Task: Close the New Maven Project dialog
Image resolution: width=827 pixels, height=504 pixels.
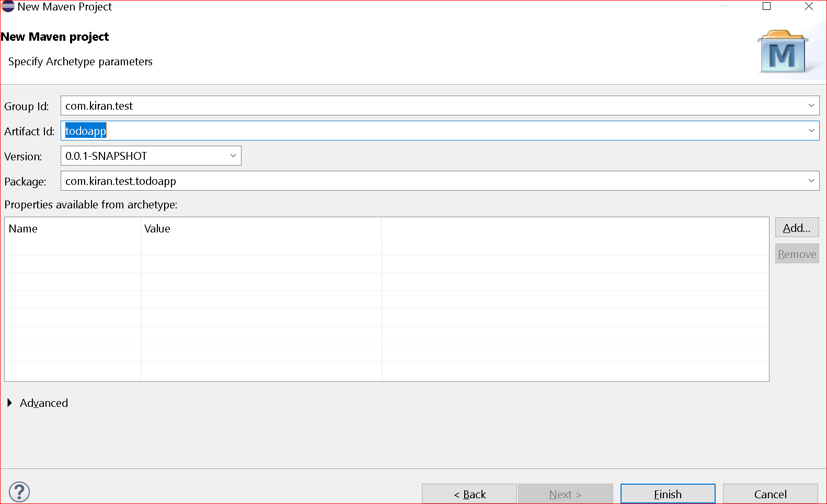Action: [x=809, y=6]
